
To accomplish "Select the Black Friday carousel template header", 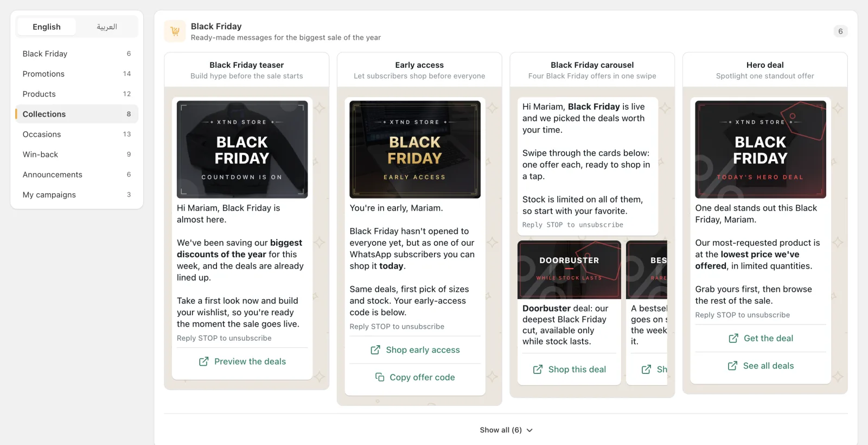I will click(x=592, y=70).
